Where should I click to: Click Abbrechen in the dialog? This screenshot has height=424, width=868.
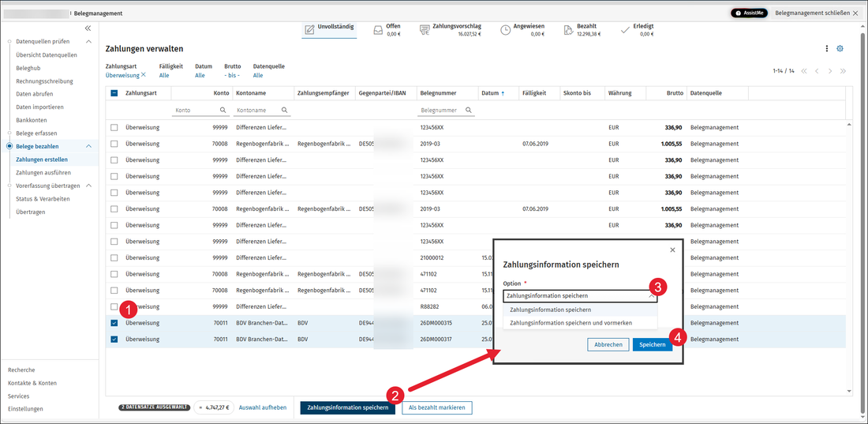(608, 345)
